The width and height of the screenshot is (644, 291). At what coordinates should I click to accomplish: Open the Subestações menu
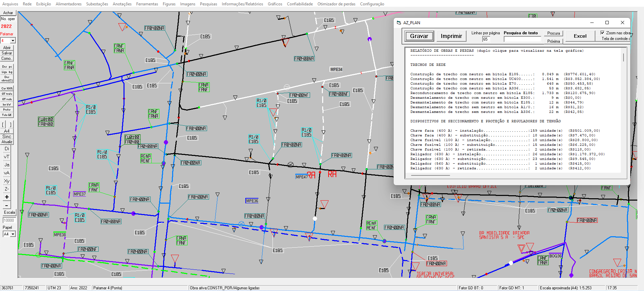point(97,4)
